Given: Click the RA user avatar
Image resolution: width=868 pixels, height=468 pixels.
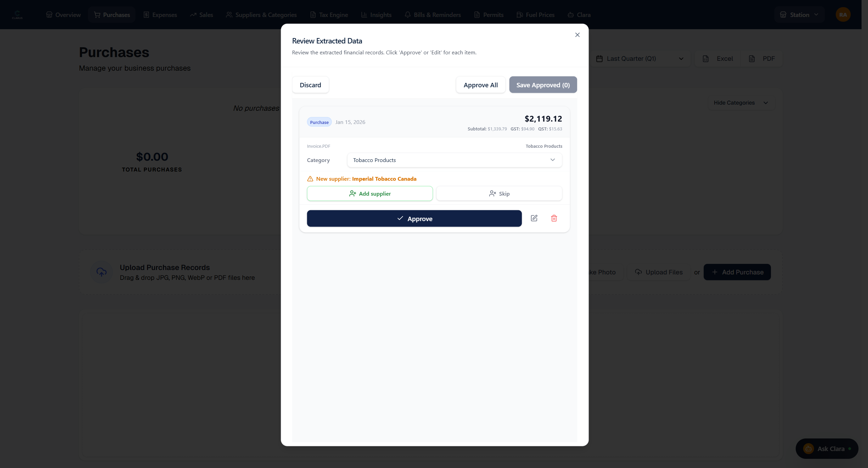Looking at the screenshot, I should click(x=843, y=15).
